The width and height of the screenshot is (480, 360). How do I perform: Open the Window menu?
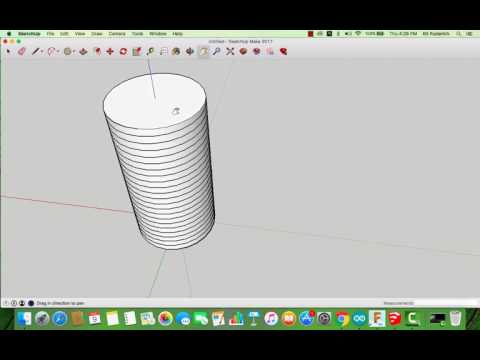click(158, 34)
